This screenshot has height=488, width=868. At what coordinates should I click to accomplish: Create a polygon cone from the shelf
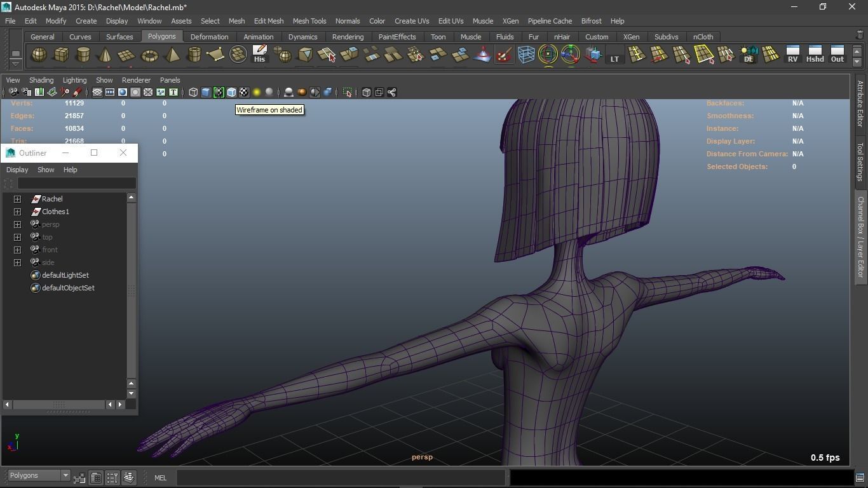tap(105, 55)
